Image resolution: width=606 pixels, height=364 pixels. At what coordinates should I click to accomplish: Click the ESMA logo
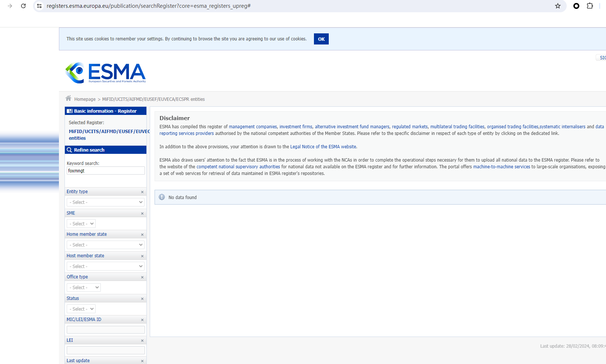pyautogui.click(x=106, y=73)
